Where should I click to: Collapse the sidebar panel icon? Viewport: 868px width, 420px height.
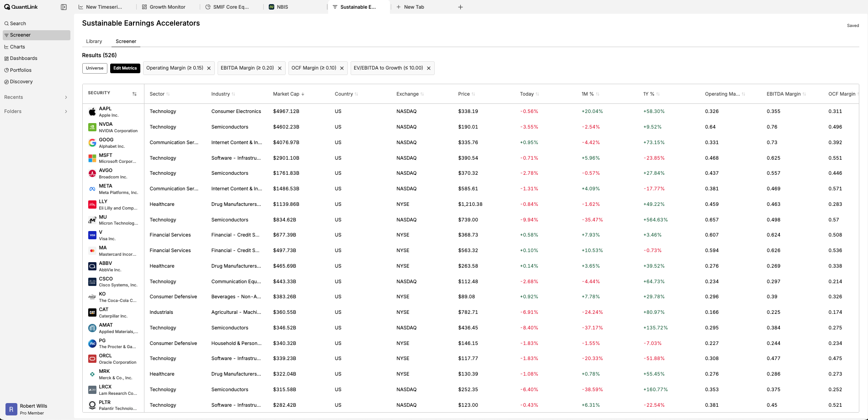click(x=64, y=7)
